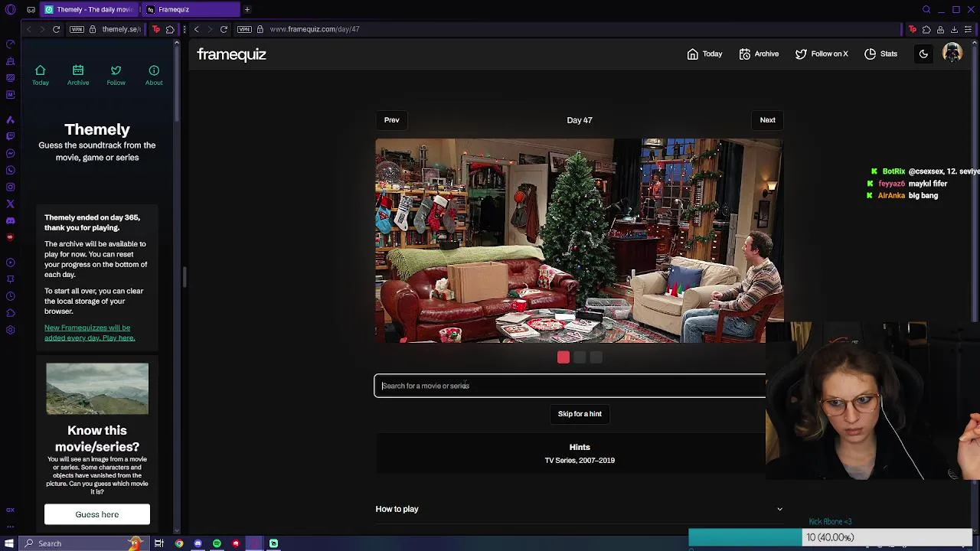Reload the Themely pane
Screen dimensions: 980x551
click(x=56, y=29)
